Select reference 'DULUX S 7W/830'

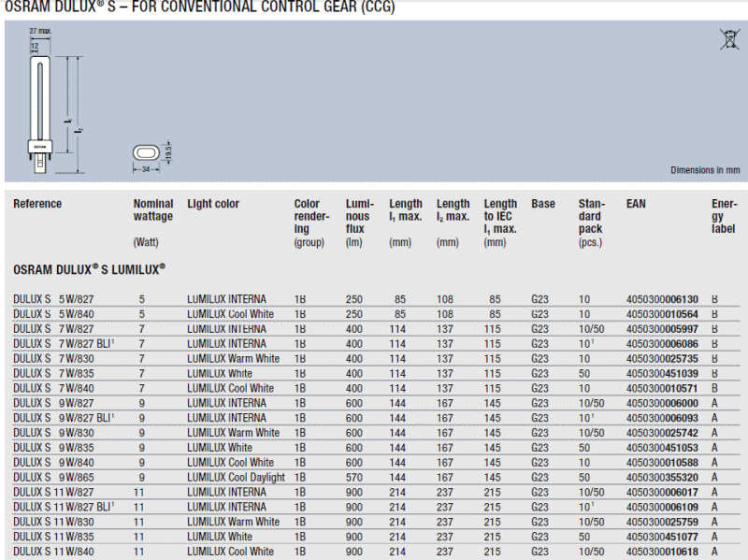pos(53,358)
